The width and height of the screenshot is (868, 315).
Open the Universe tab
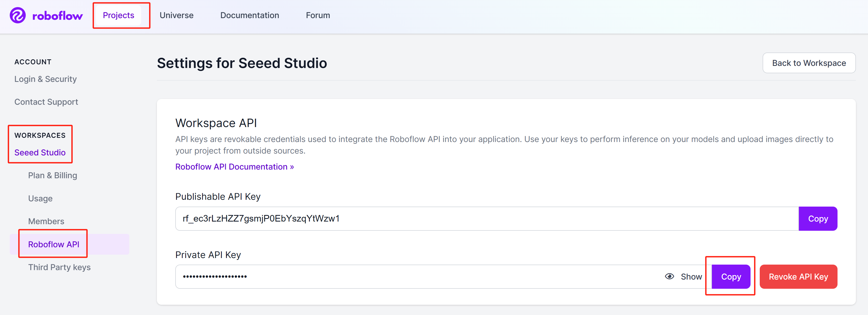coord(176,15)
